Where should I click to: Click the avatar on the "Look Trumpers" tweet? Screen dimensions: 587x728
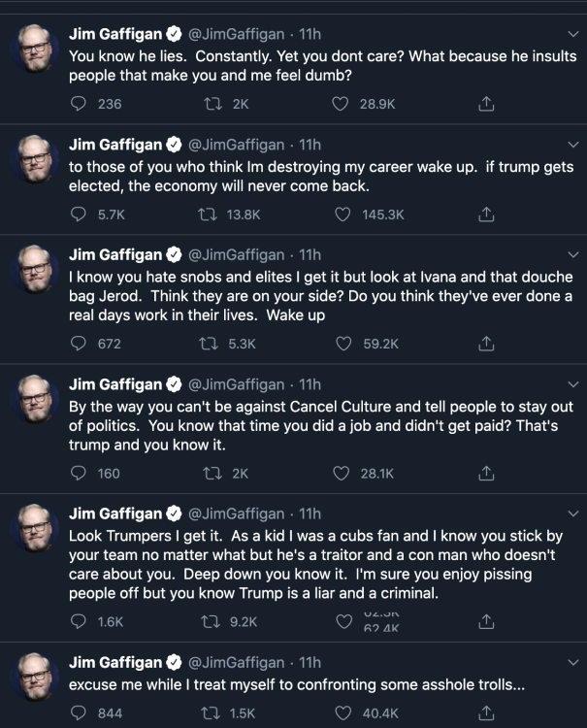pos(35,530)
